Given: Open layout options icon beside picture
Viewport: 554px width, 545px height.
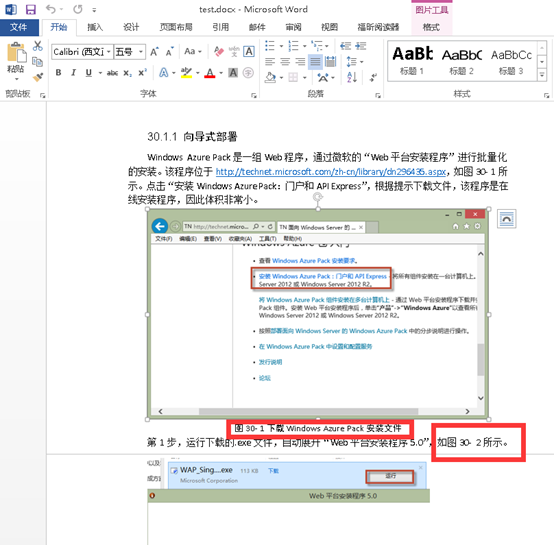Looking at the screenshot, I should point(506,219).
